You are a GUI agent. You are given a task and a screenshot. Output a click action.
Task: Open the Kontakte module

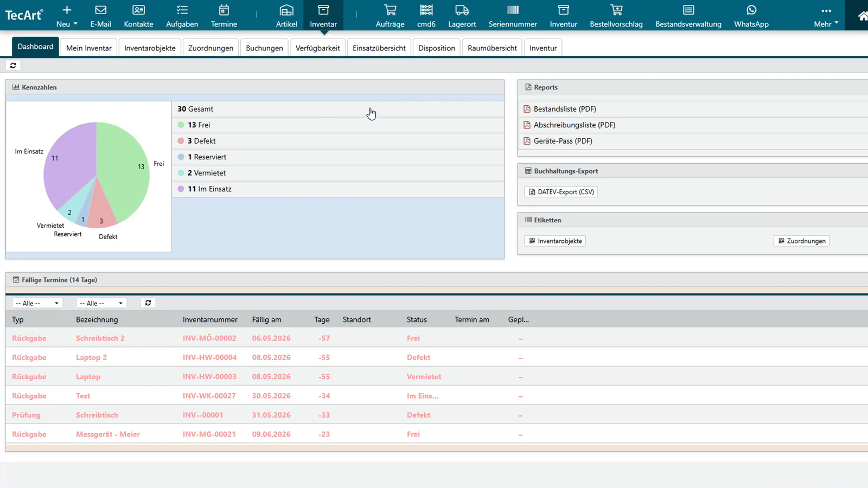tap(138, 16)
